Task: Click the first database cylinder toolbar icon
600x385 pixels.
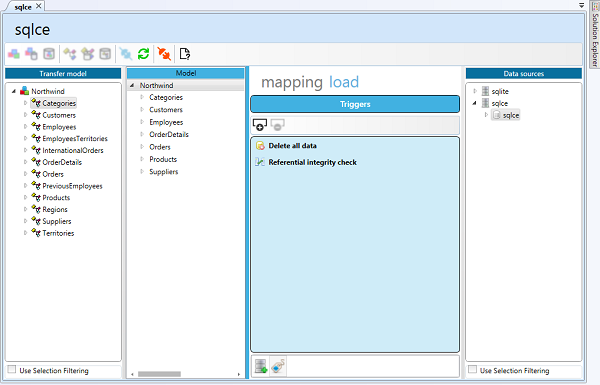Action: click(x=49, y=54)
